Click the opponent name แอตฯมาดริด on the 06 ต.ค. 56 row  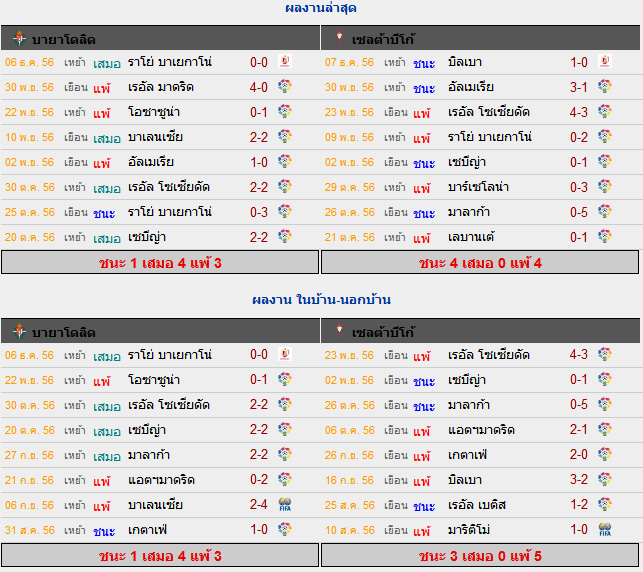coord(481,430)
